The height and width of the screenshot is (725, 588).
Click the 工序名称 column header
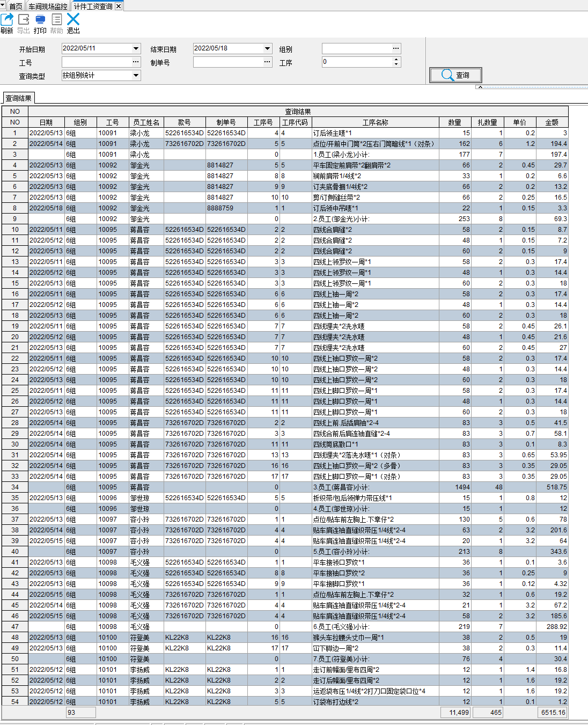(376, 122)
